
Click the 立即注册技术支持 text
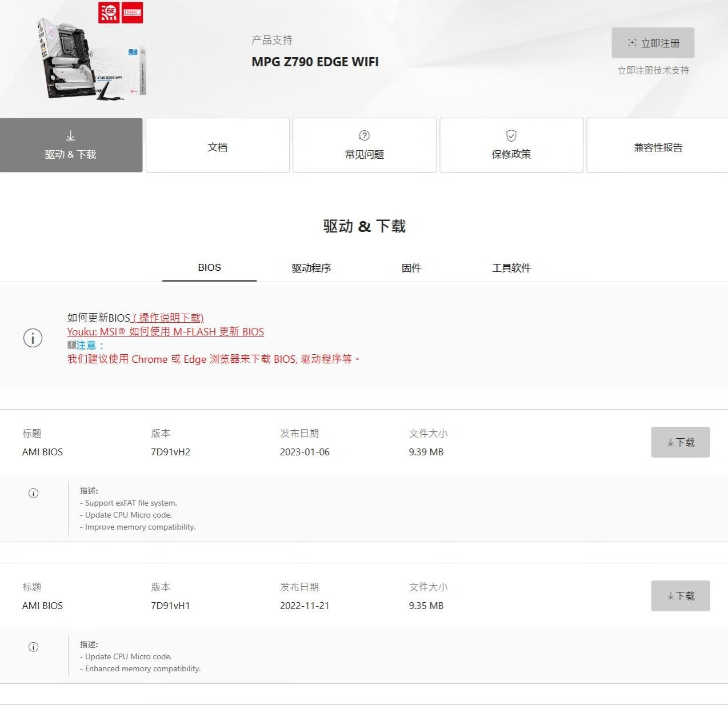click(x=653, y=70)
